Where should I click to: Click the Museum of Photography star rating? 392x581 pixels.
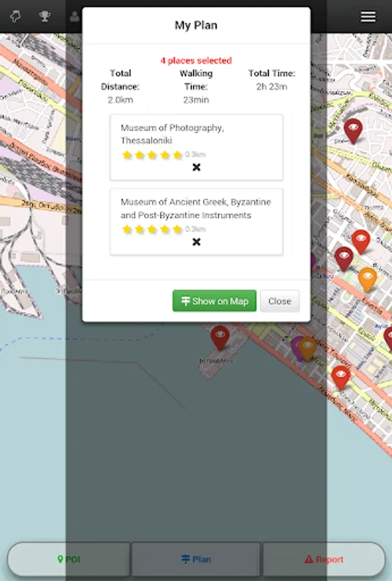click(152, 155)
